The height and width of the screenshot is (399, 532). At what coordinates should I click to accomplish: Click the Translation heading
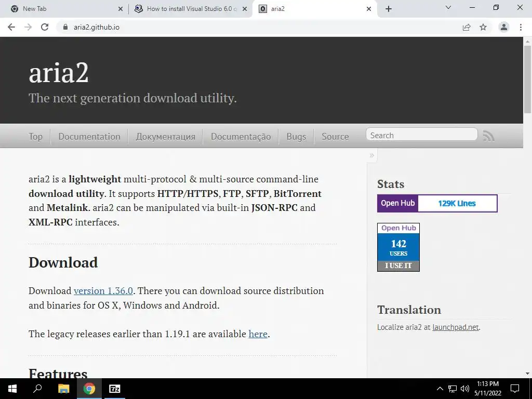coord(409,310)
